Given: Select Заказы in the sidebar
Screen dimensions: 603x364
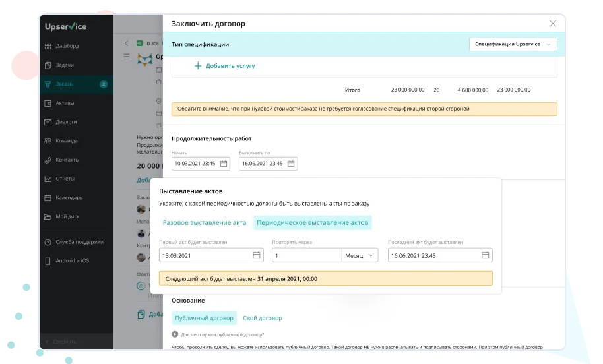Looking at the screenshot, I should point(76,84).
